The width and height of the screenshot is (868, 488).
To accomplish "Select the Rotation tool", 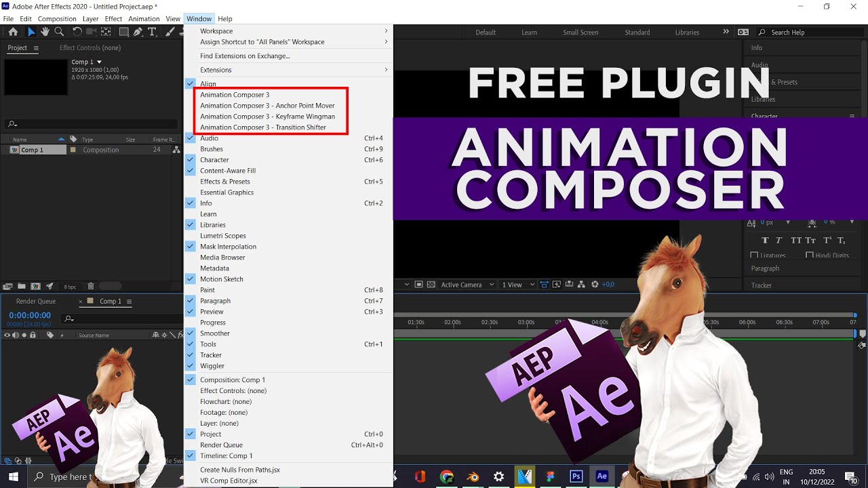I will 77,32.
